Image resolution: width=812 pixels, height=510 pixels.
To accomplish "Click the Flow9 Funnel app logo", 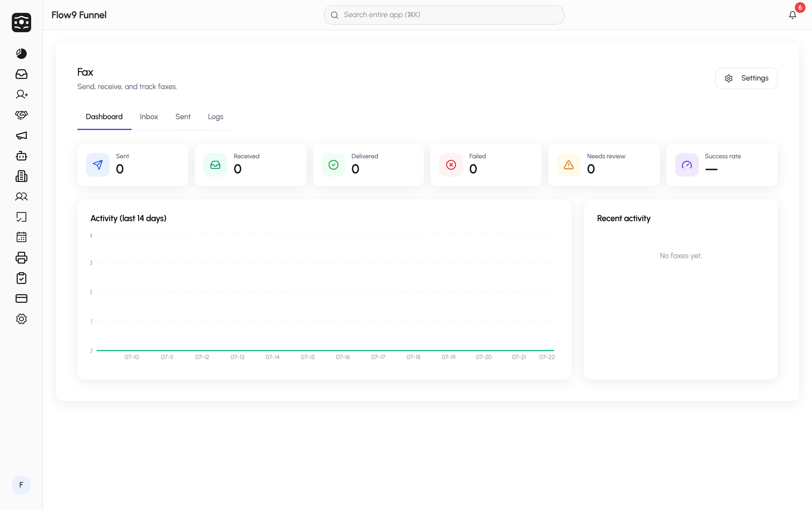I will (x=21, y=23).
